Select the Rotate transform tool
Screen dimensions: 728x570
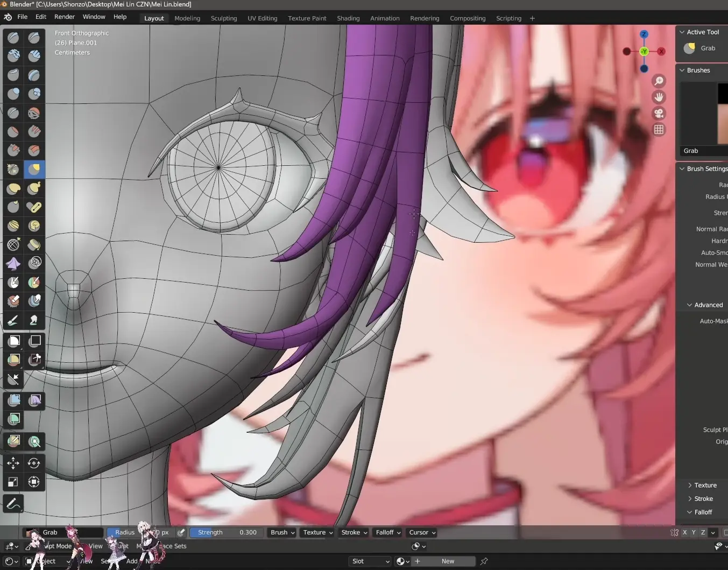34,463
